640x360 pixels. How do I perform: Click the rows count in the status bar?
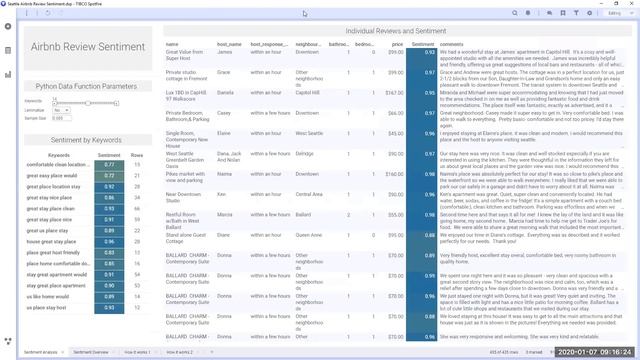click(504, 352)
